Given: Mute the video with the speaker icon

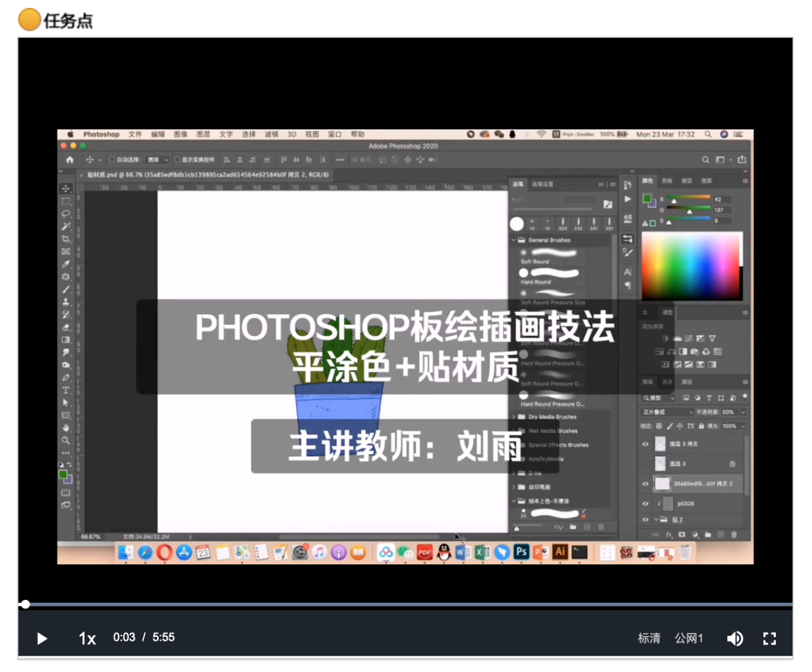Looking at the screenshot, I should point(734,638).
